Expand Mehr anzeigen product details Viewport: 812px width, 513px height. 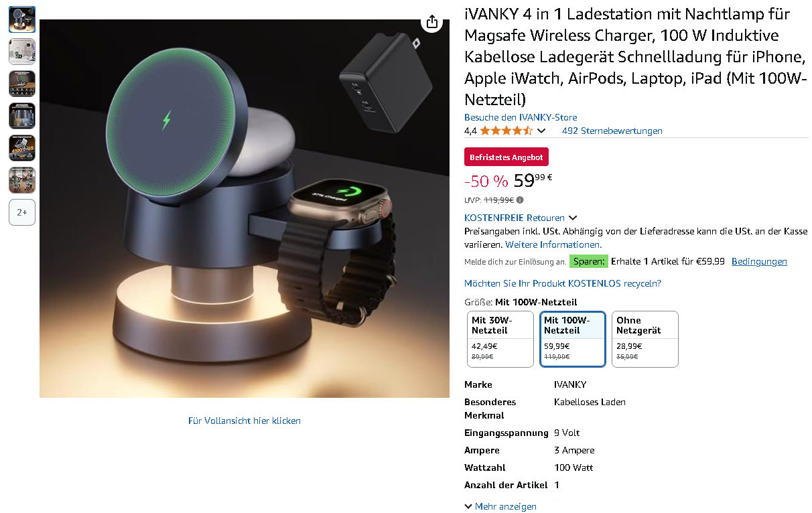(500, 506)
